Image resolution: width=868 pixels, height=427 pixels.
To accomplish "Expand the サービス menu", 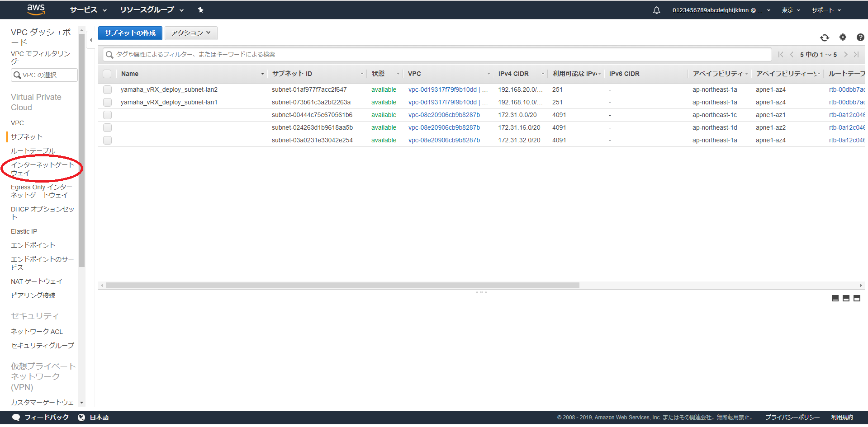I will [88, 10].
